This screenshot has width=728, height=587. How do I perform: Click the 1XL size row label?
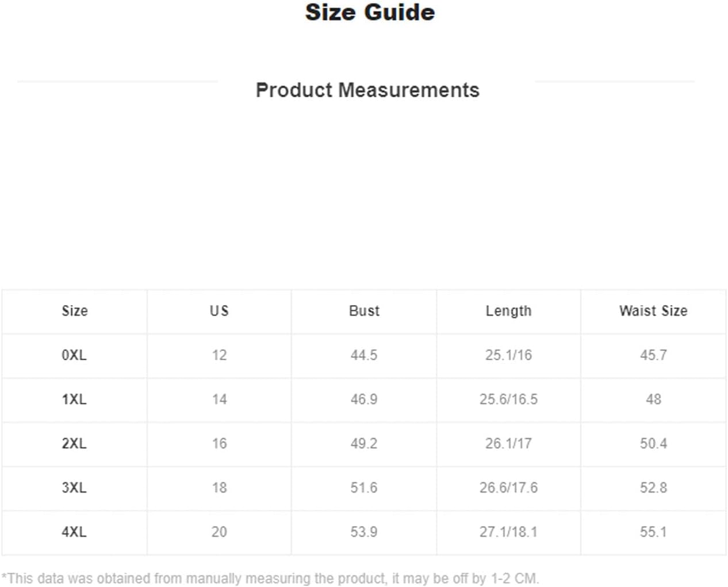(74, 399)
